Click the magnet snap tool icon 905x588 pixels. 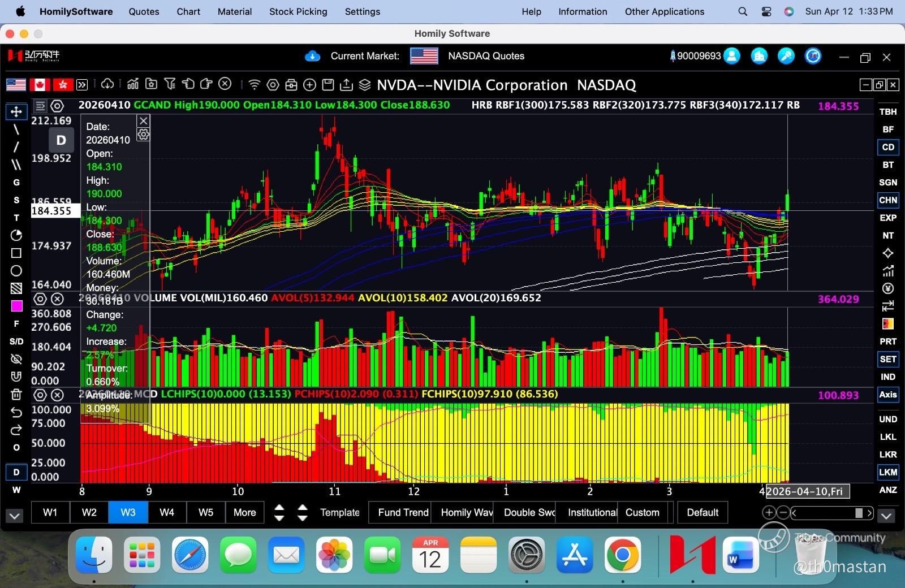pyautogui.click(x=16, y=377)
